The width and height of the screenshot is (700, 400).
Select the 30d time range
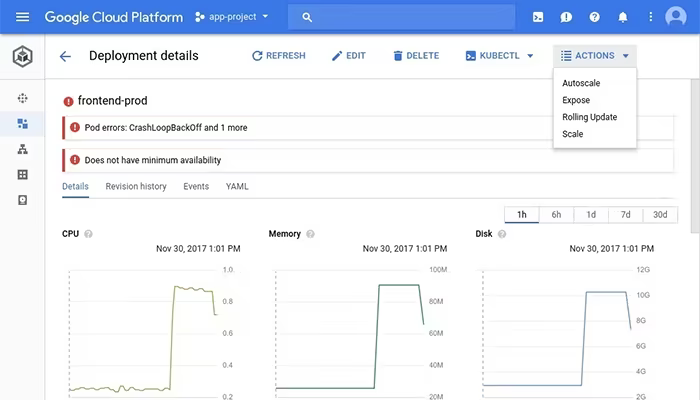(x=660, y=215)
